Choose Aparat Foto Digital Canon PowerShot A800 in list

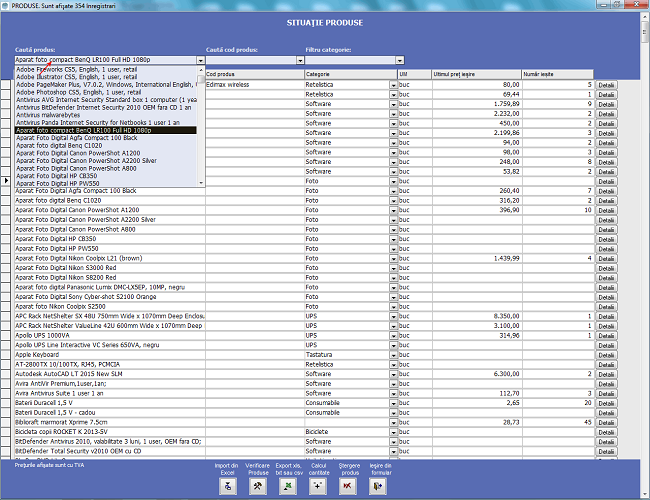point(106,168)
